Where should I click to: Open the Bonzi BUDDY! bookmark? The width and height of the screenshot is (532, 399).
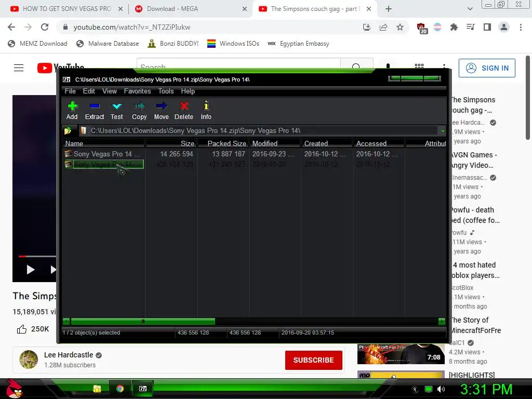click(174, 44)
